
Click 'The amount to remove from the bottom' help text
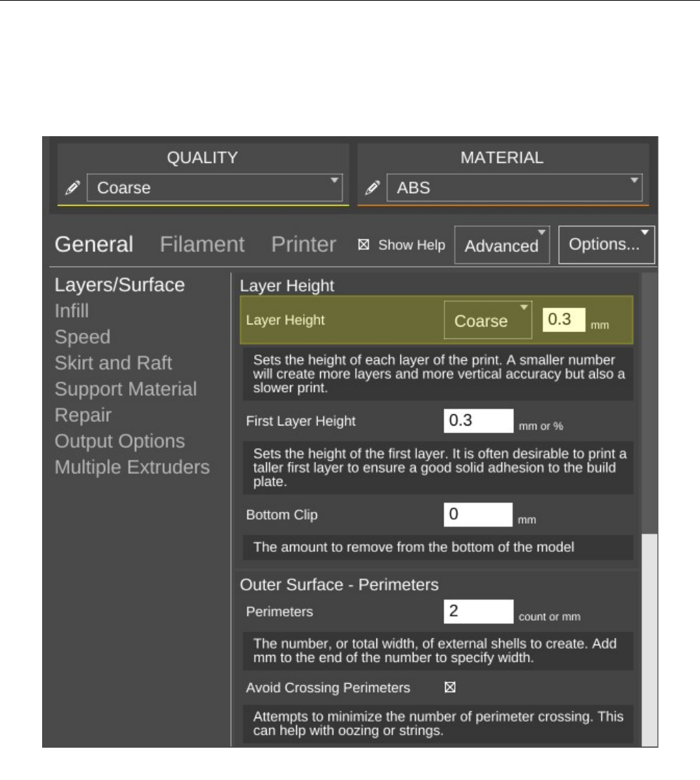click(x=414, y=547)
